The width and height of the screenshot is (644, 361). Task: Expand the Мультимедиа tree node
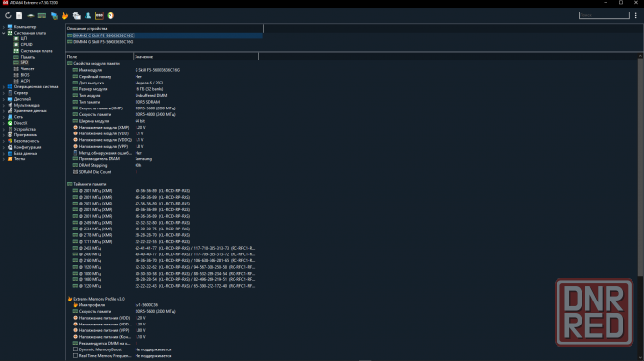coord(4,105)
